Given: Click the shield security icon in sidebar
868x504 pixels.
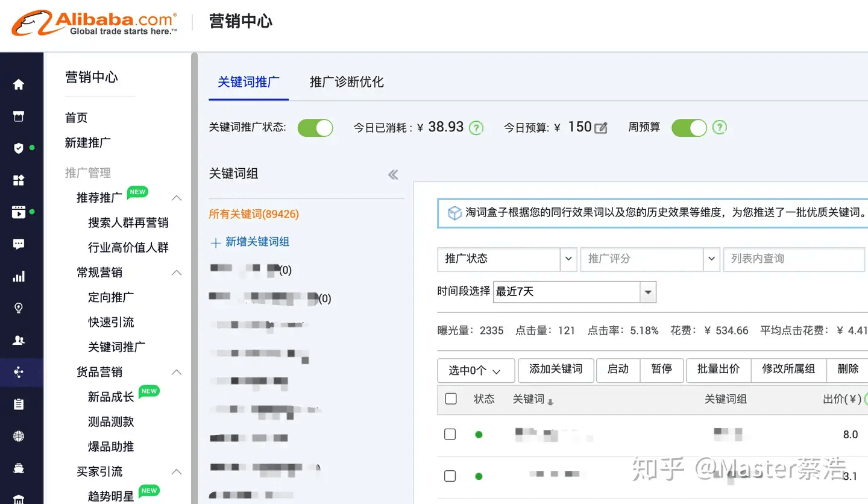Looking at the screenshot, I should [x=19, y=148].
